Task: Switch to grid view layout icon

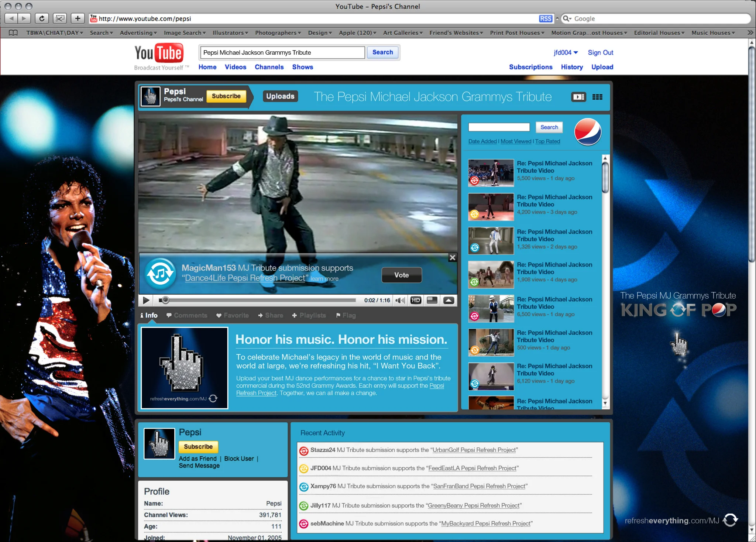Action: pyautogui.click(x=597, y=97)
